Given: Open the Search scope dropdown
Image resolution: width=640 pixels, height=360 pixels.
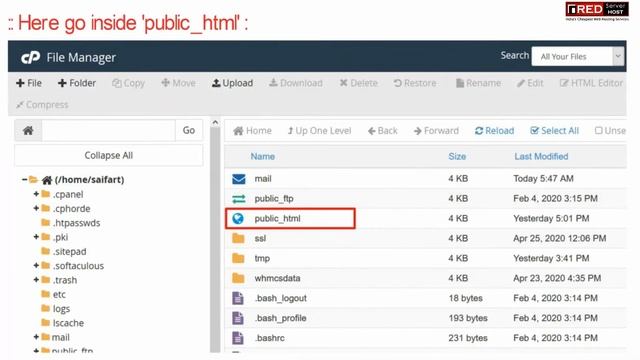Looking at the screenshot, I should pos(578,57).
